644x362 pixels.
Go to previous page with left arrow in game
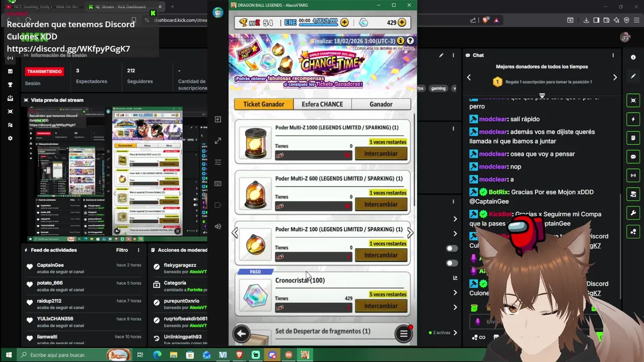point(235,233)
